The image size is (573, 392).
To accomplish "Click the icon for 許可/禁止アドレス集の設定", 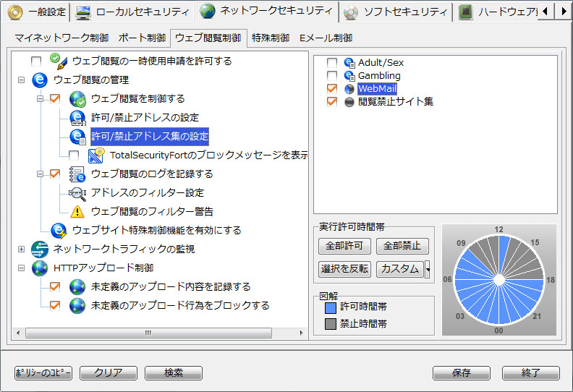I will click(x=77, y=137).
